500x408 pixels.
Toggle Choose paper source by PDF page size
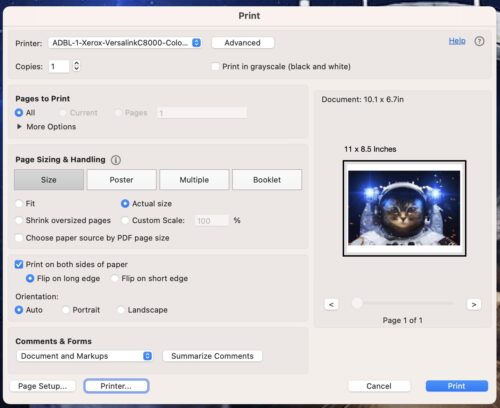19,238
